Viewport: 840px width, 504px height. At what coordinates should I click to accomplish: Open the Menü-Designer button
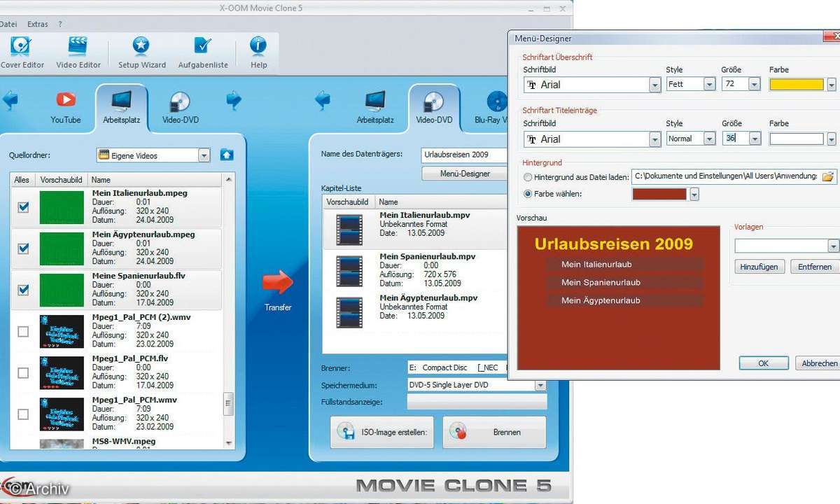[465, 174]
